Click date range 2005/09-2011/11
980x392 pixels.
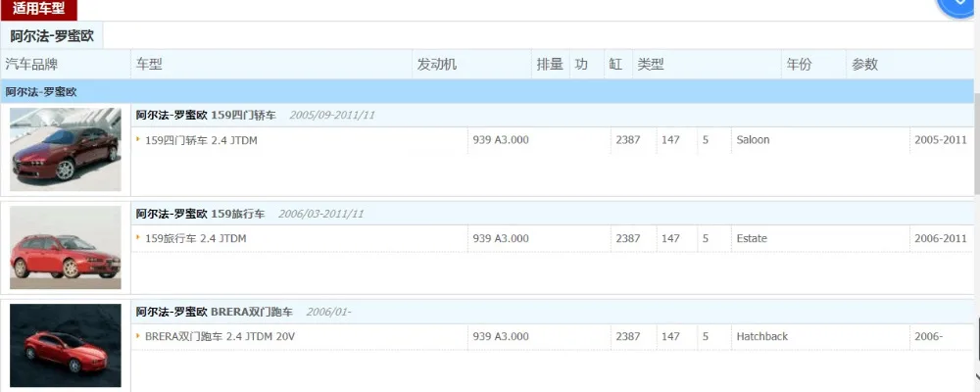332,115
